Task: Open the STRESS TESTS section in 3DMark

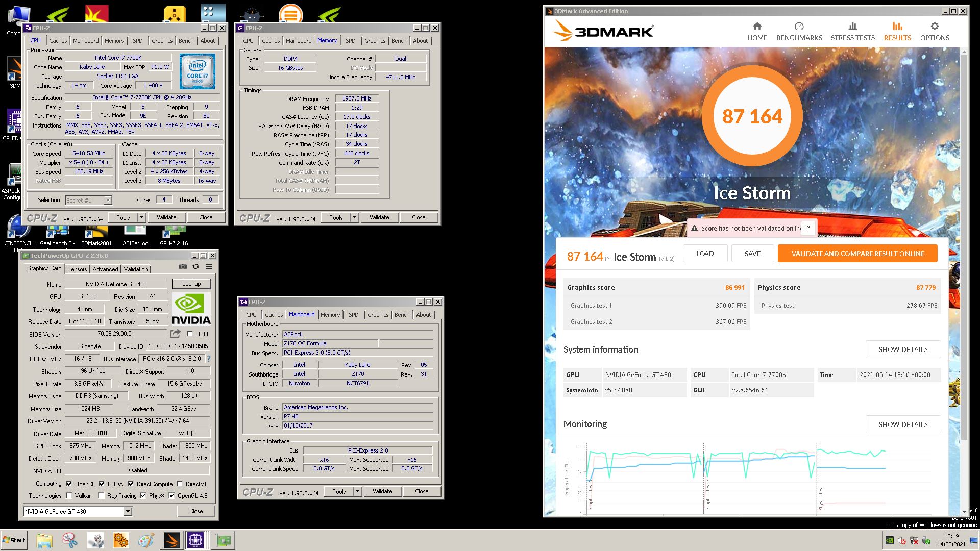Action: pos(852,32)
